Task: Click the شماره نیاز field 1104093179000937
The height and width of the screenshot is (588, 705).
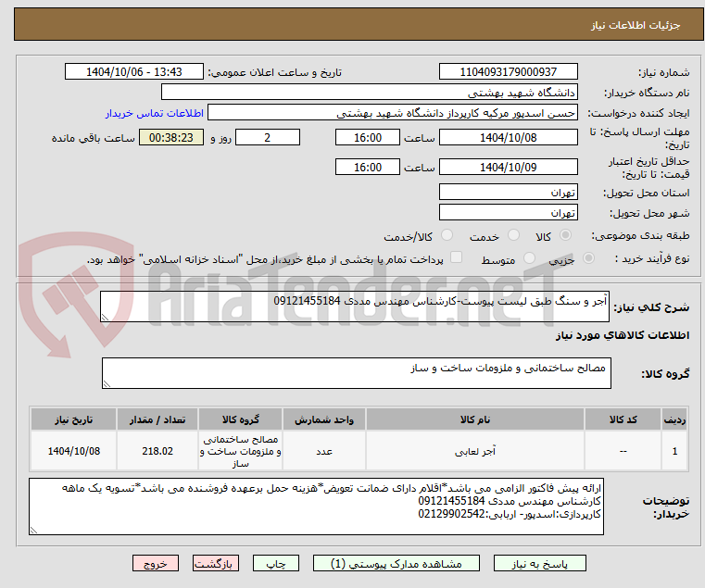Action: coord(508,71)
